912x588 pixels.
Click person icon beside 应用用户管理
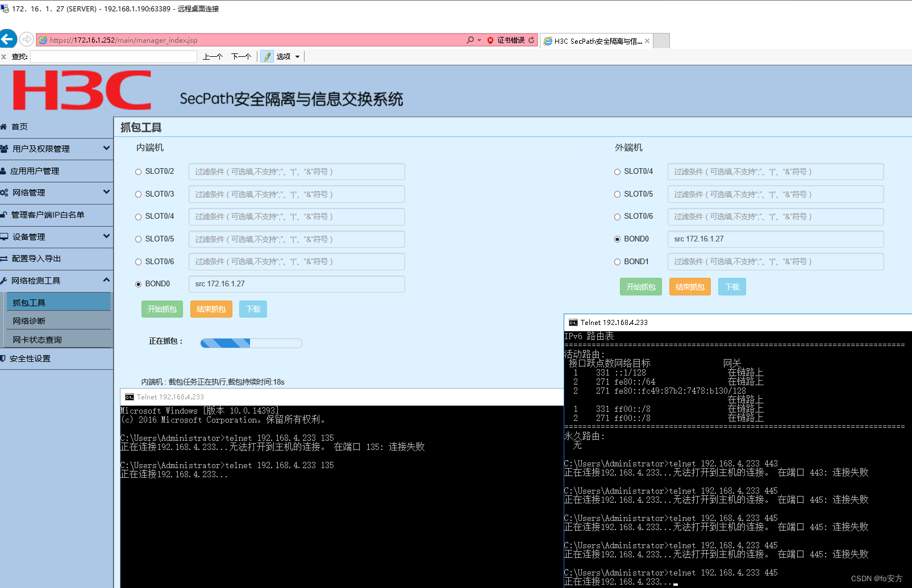point(3,170)
